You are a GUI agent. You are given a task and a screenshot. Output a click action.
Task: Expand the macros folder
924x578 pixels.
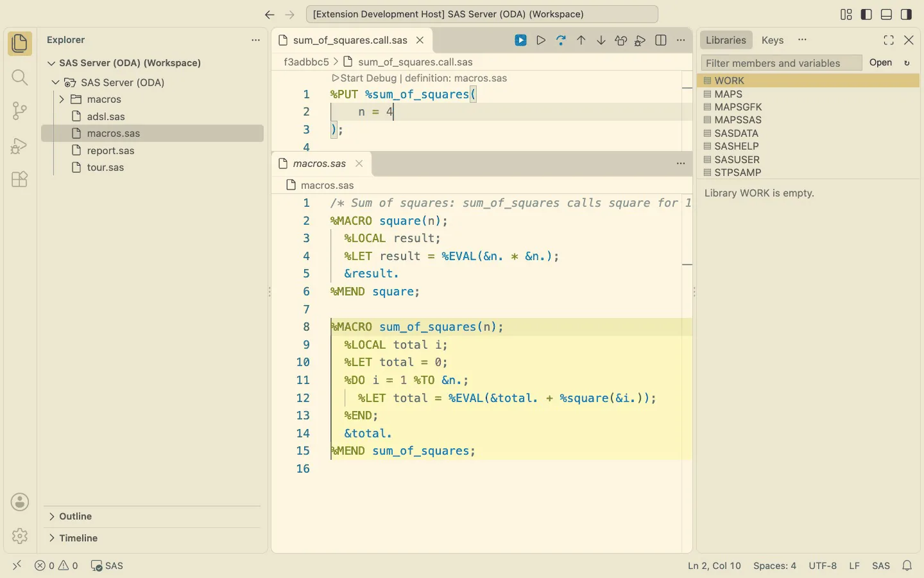(x=62, y=100)
